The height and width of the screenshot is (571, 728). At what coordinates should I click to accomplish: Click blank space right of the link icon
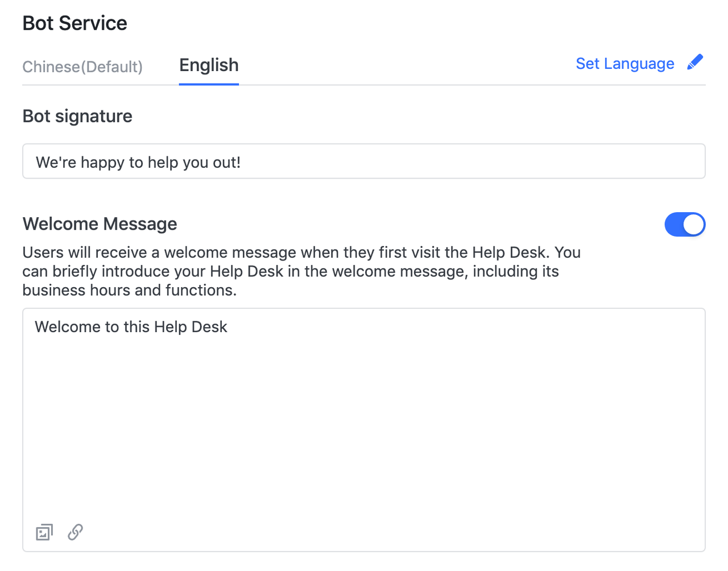point(341,532)
